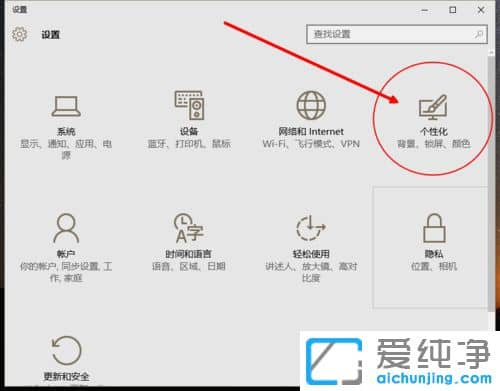The width and height of the screenshot is (500, 391).
Task: Click the 更新和安全 label text
Action: click(x=66, y=377)
